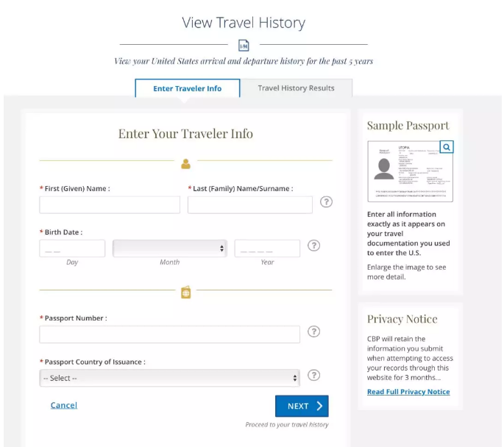Click the Cancel link
Viewport: 504px width, 447px height.
point(64,405)
